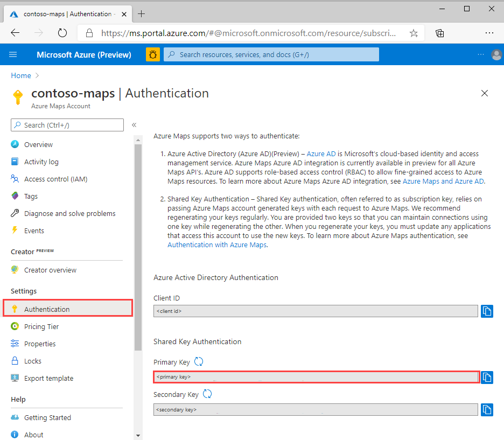This screenshot has height=440, width=504.
Task: Click the bug feedback icon in the header
Action: pos(153,54)
